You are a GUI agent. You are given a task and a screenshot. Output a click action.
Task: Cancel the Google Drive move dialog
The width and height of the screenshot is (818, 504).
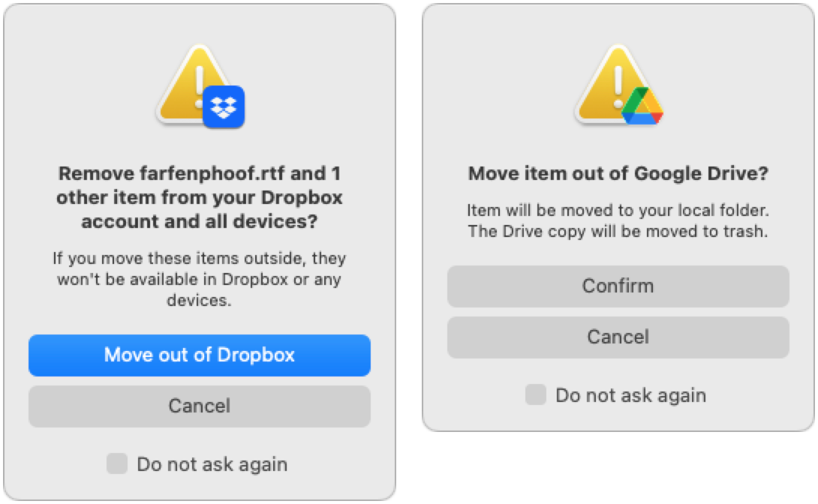[618, 337]
